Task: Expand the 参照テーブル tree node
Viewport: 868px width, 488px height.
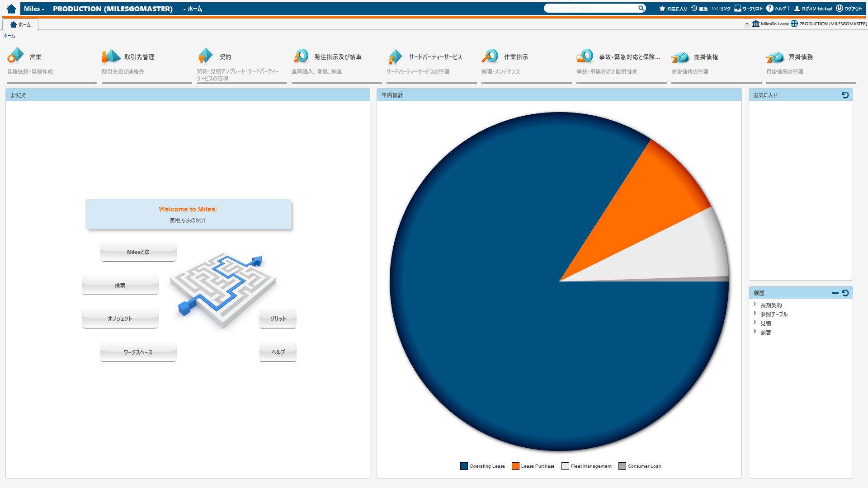Action: point(755,314)
